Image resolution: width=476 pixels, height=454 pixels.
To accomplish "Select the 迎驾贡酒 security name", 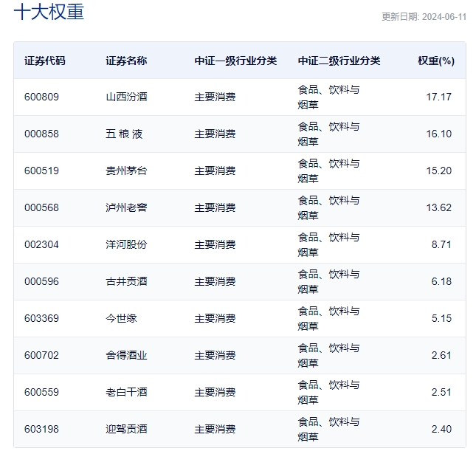I will pyautogui.click(x=126, y=429).
